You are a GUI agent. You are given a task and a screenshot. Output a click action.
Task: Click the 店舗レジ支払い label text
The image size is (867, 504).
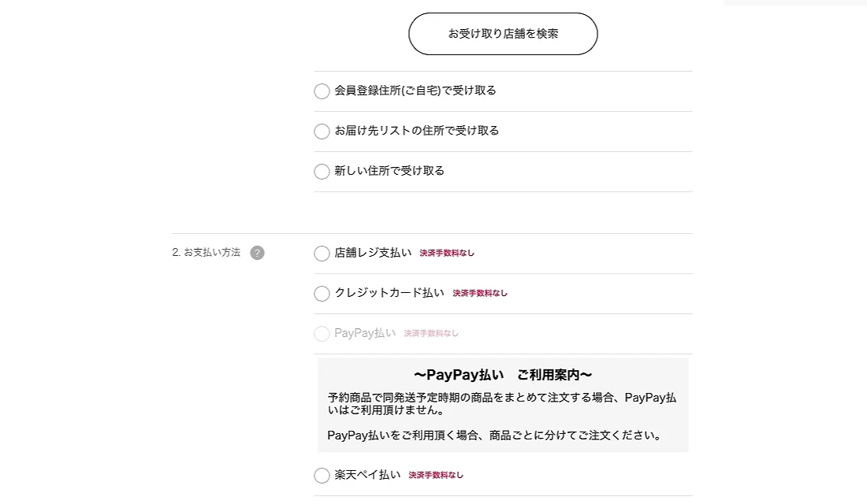[373, 253]
